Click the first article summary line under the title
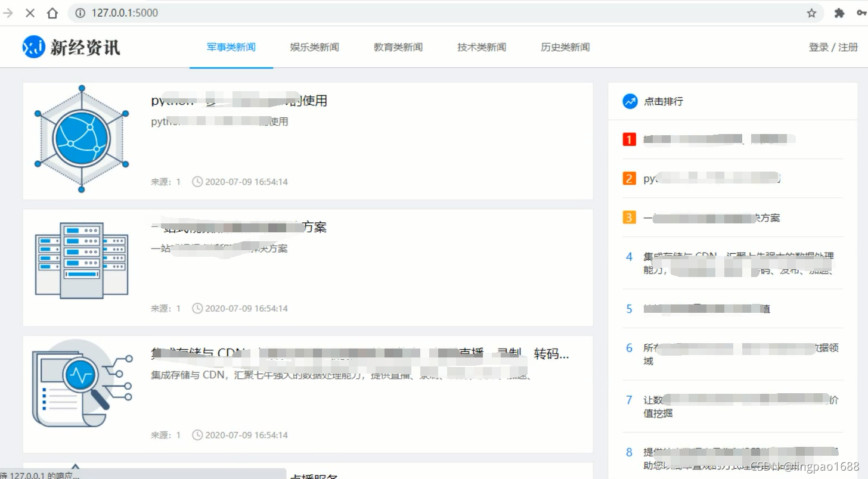 [x=219, y=122]
